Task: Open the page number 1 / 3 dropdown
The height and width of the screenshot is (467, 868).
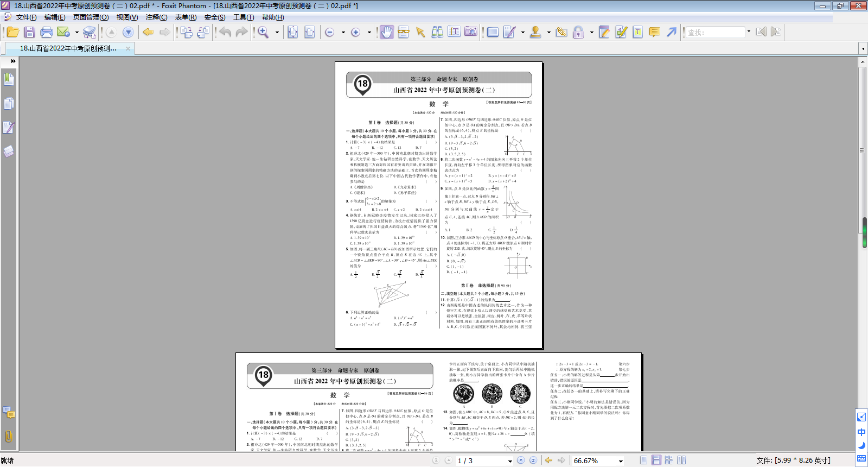Action: 510,461
